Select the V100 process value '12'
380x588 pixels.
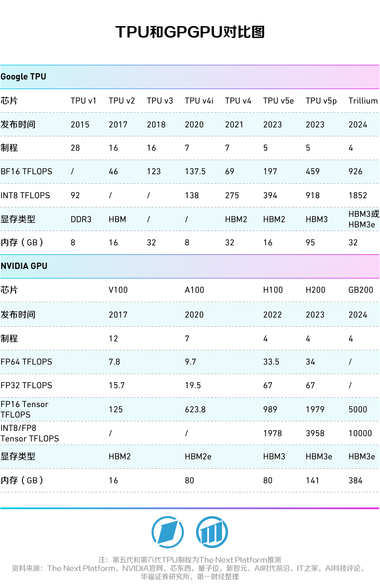click(113, 338)
